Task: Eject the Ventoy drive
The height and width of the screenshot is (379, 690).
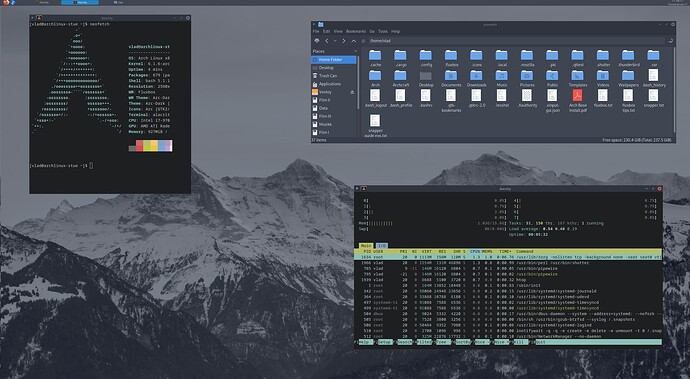Action: [352, 92]
